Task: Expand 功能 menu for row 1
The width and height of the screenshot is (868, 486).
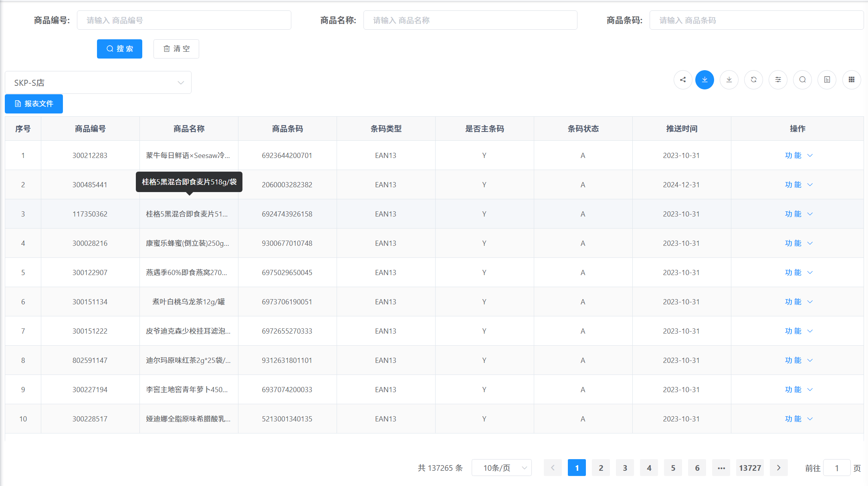Action: click(798, 156)
